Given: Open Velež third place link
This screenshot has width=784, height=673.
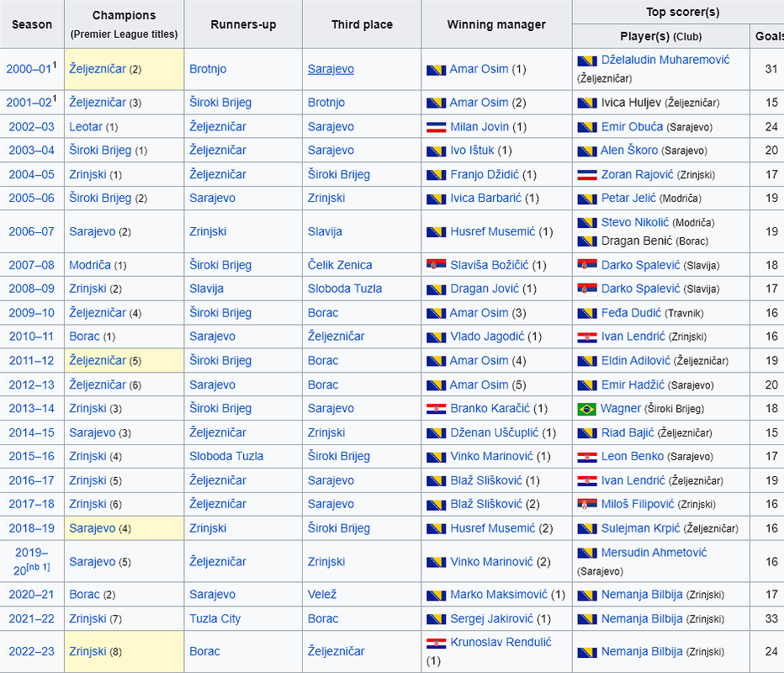Looking at the screenshot, I should pyautogui.click(x=322, y=595).
